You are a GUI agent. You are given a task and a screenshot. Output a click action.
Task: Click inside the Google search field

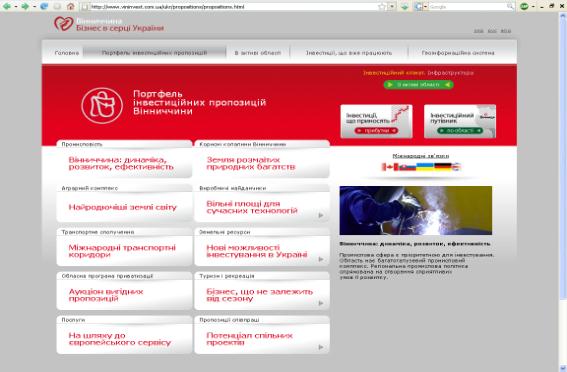point(471,7)
